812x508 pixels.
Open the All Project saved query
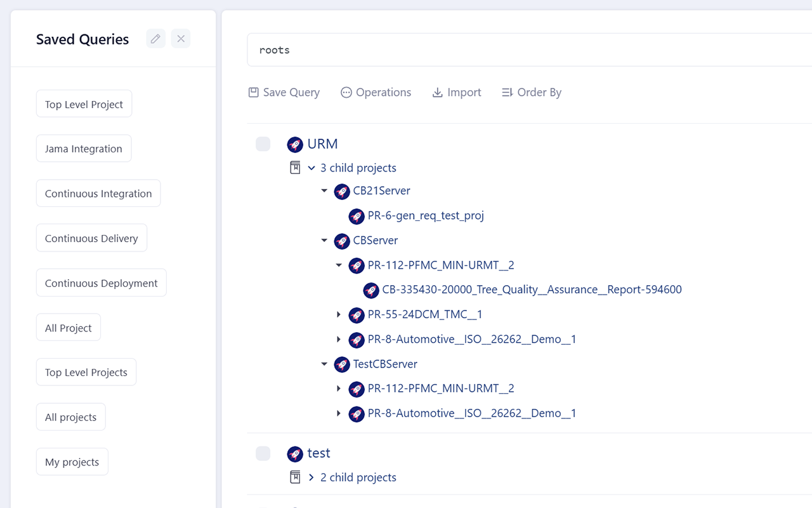pos(69,328)
